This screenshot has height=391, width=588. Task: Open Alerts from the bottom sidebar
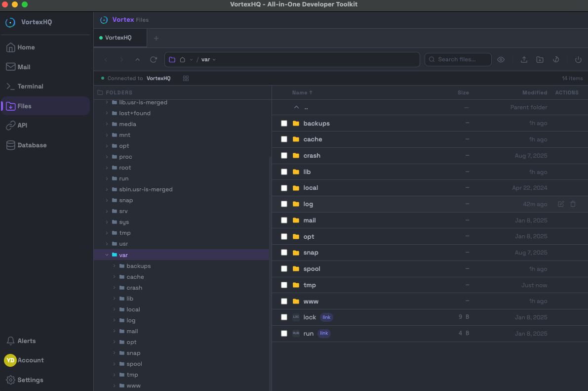tap(26, 341)
